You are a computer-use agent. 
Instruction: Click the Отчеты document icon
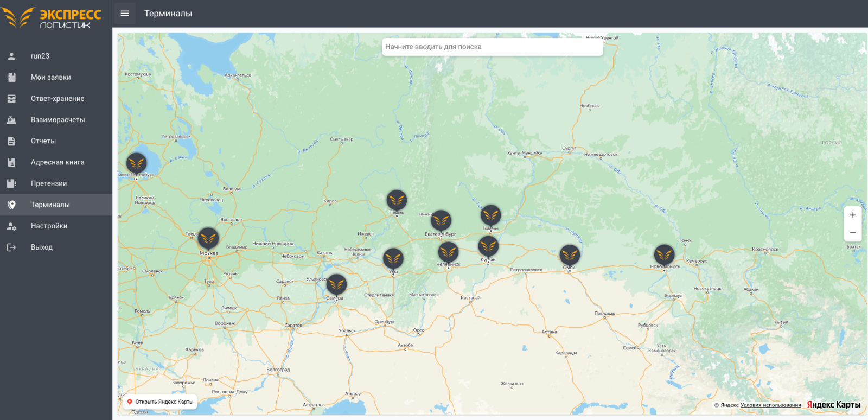[11, 141]
